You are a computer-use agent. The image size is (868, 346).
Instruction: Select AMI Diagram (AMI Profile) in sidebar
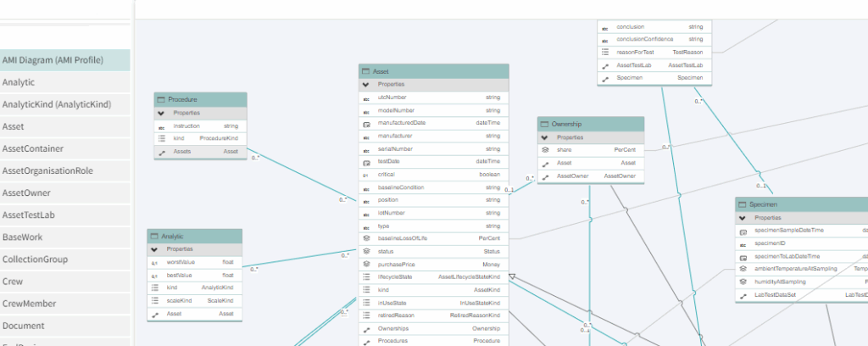click(64, 60)
